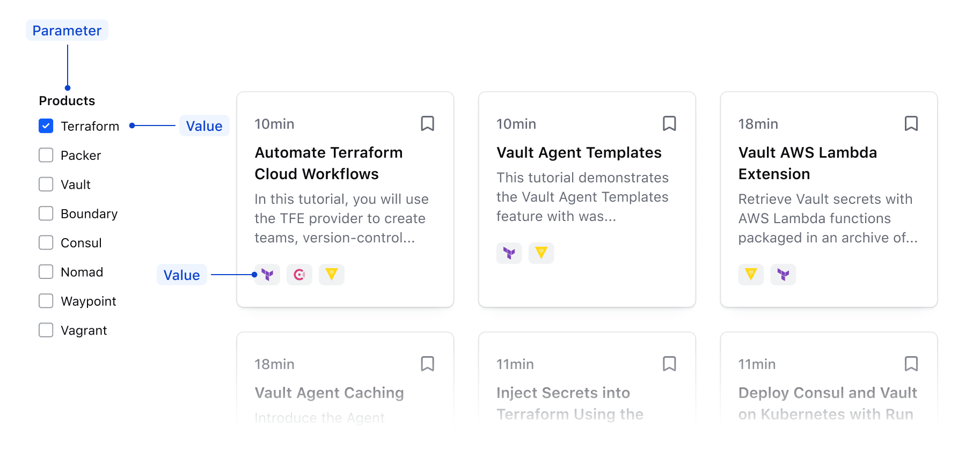980x472 pixels.
Task: Tick the Boundary filter checkbox
Action: (46, 213)
